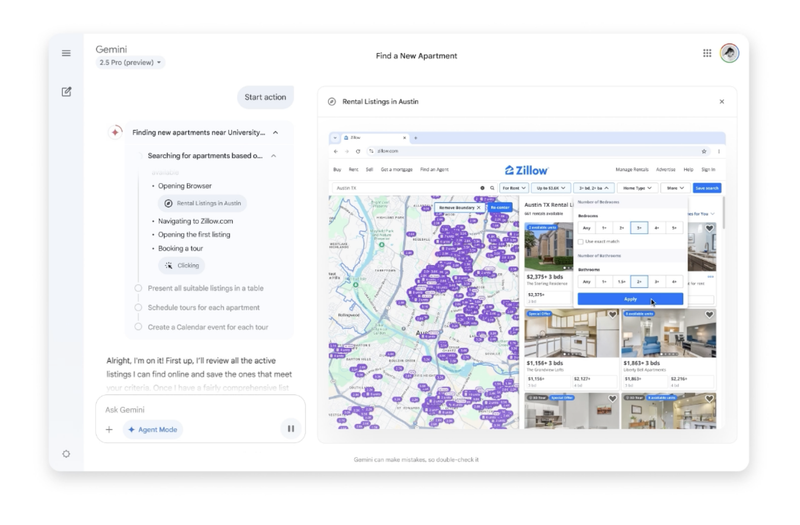
Task: Check the Use exact match checkbox
Action: pyautogui.click(x=581, y=242)
